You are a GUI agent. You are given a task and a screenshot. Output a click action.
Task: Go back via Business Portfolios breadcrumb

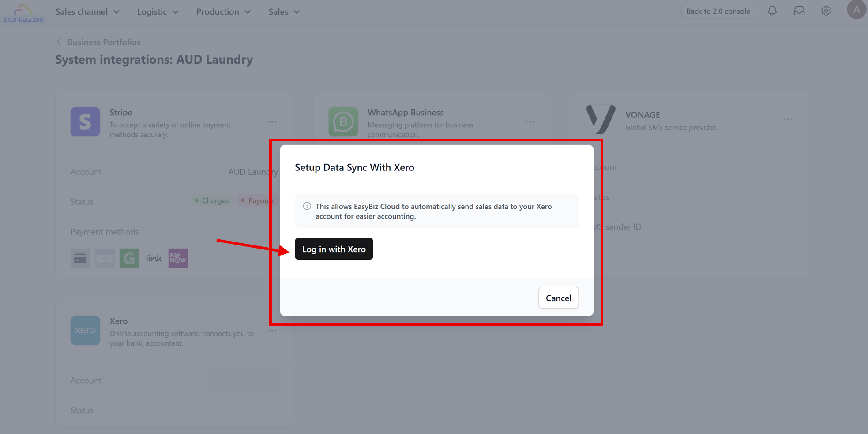[x=103, y=42]
